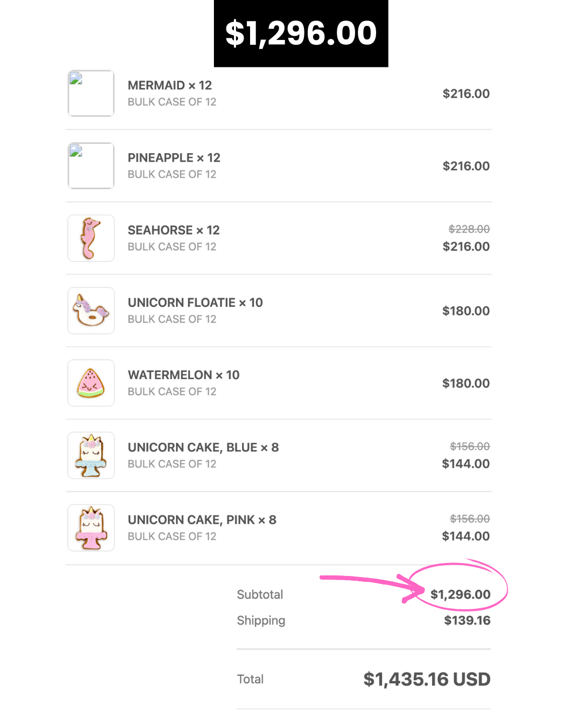Click the unicorn floatie icon
582x728 pixels.
point(91,311)
